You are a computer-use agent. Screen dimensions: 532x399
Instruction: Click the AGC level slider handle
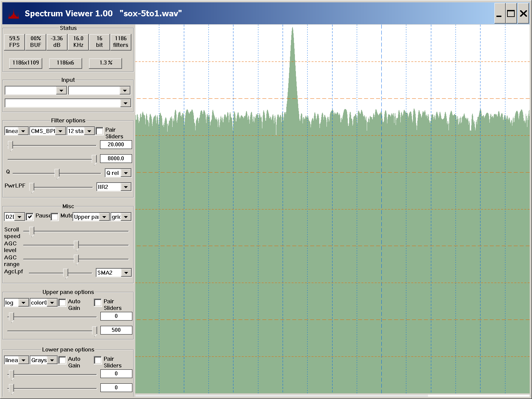[76, 245]
